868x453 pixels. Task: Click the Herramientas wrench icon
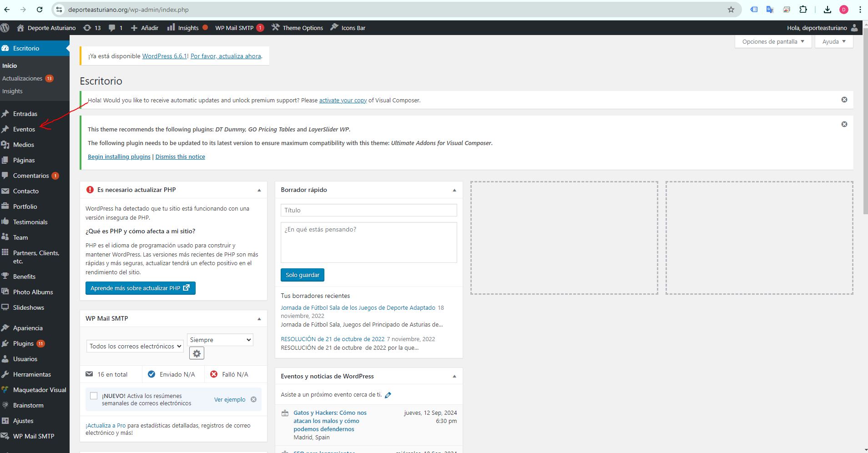click(5, 374)
